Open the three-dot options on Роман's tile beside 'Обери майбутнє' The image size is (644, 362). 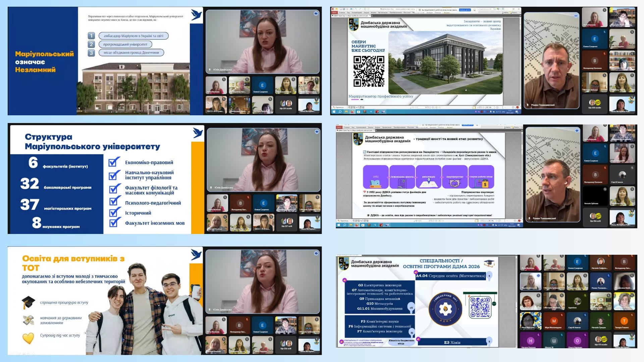click(576, 16)
